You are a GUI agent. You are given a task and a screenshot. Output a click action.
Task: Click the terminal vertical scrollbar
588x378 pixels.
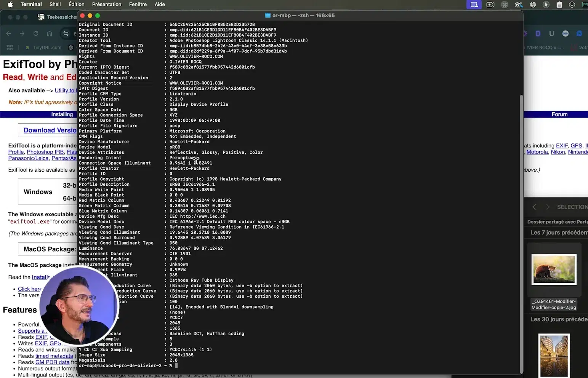(x=521, y=228)
